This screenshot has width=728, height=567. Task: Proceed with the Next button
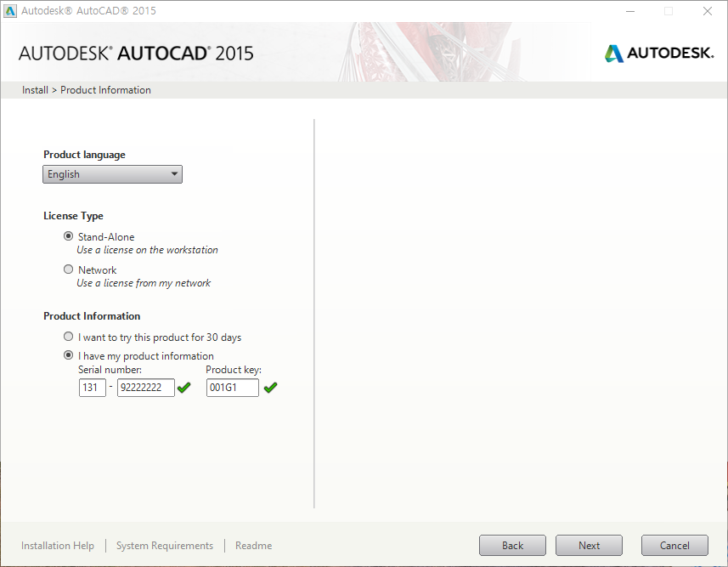click(x=590, y=545)
